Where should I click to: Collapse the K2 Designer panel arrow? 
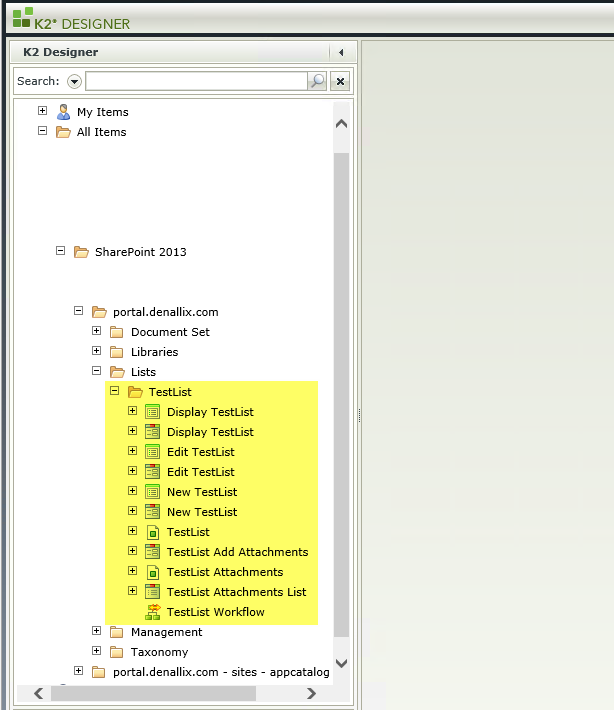click(341, 53)
